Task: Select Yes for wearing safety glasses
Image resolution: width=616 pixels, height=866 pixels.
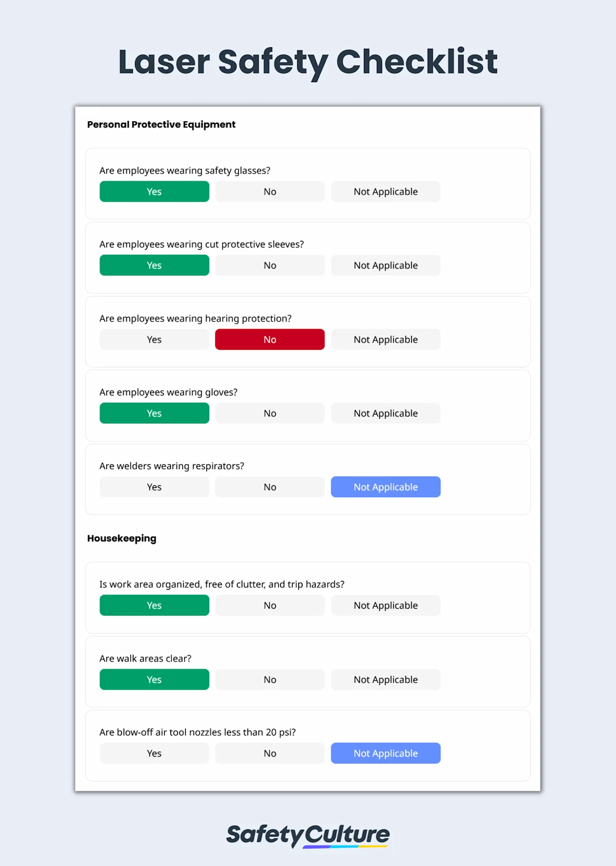Action: [154, 192]
